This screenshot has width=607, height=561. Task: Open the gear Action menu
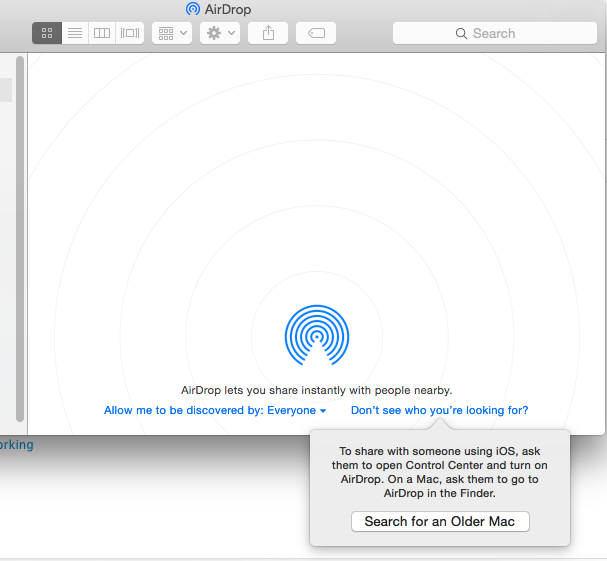[220, 33]
